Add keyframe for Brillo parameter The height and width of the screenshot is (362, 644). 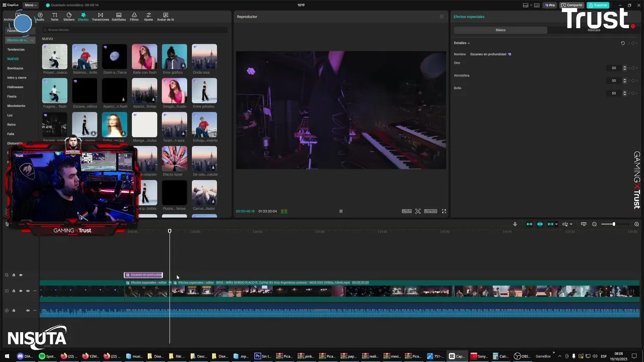pyautogui.click(x=633, y=93)
